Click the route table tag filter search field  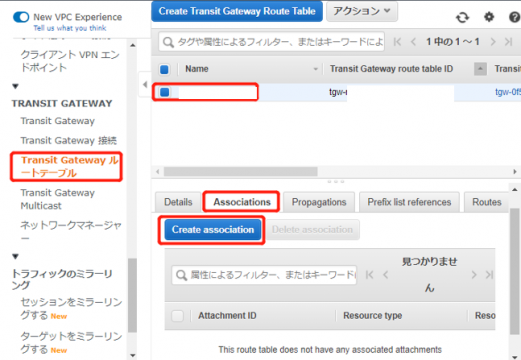pyautogui.click(x=271, y=42)
